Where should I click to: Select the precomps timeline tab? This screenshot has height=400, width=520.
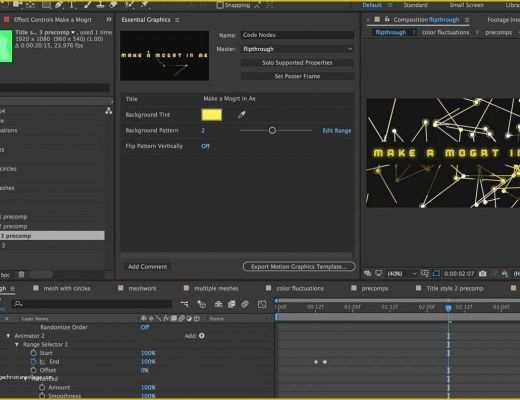click(x=375, y=288)
